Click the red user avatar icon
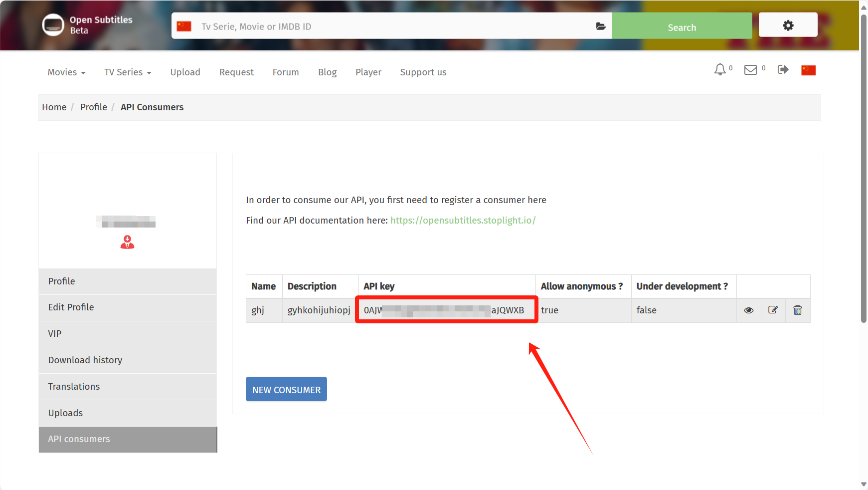Screen dimensions: 868x490 (128, 242)
